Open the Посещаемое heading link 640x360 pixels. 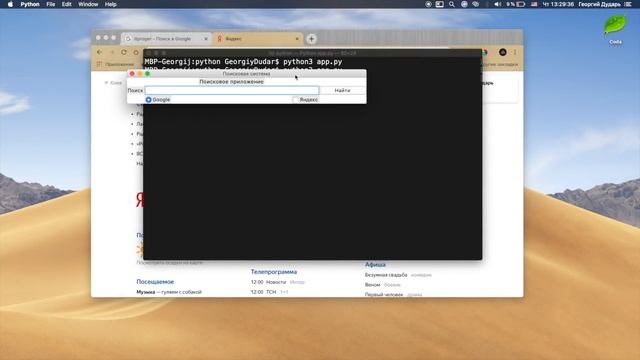[x=155, y=282]
